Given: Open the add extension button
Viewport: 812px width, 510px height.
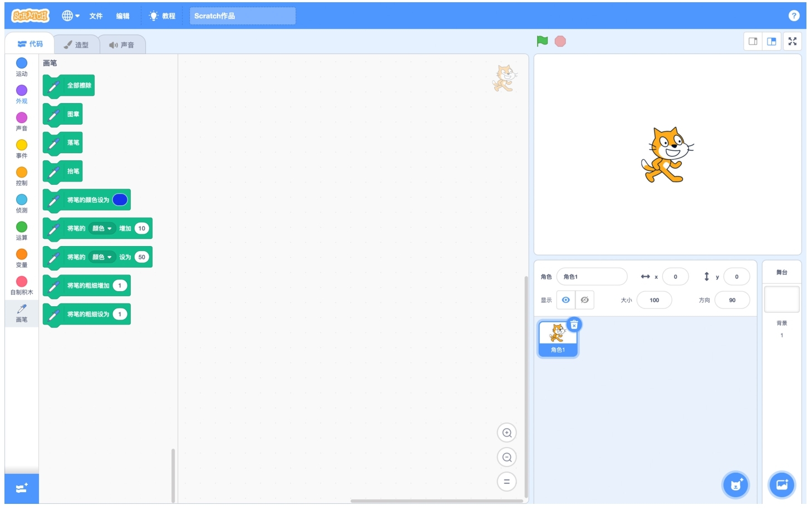Looking at the screenshot, I should tap(22, 488).
